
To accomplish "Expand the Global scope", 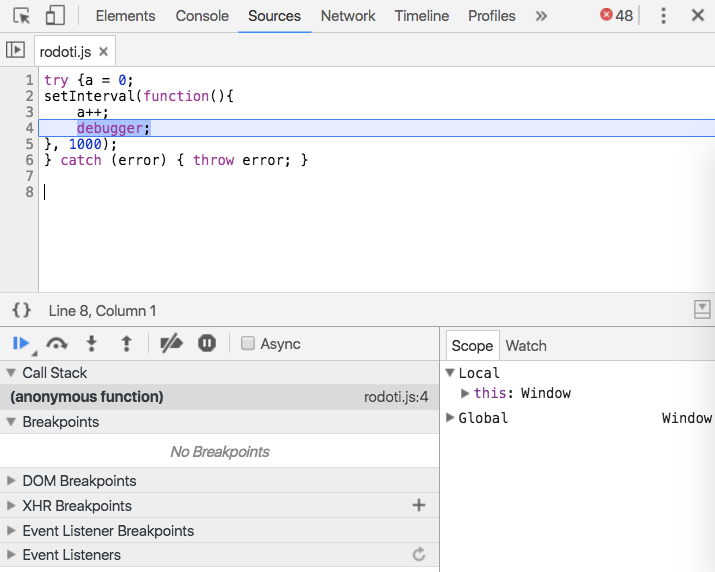I will pyautogui.click(x=450, y=417).
